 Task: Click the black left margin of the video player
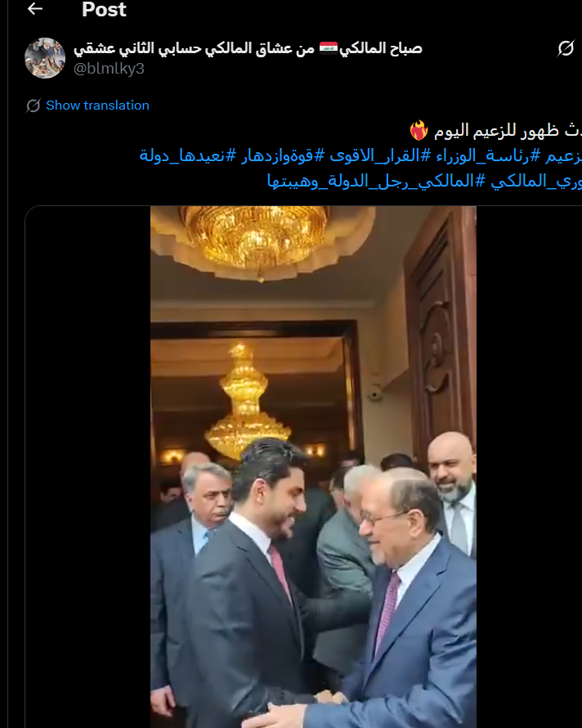[x=87, y=466]
